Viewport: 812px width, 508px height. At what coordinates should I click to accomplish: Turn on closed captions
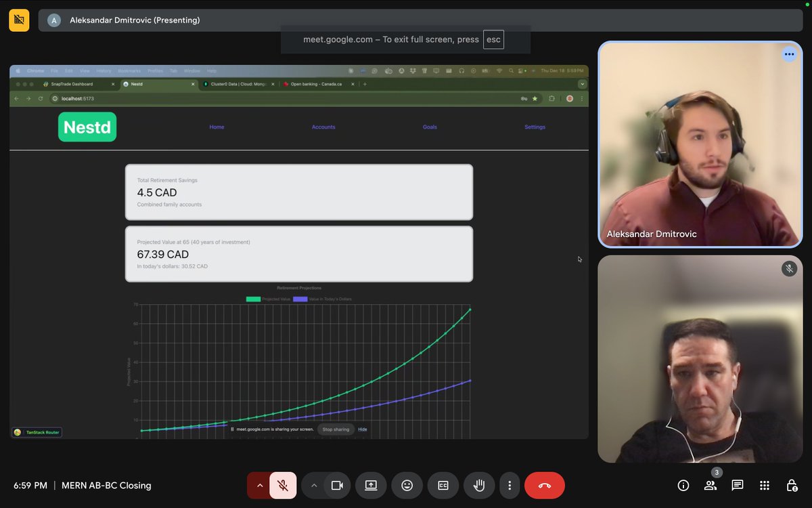pos(443,485)
